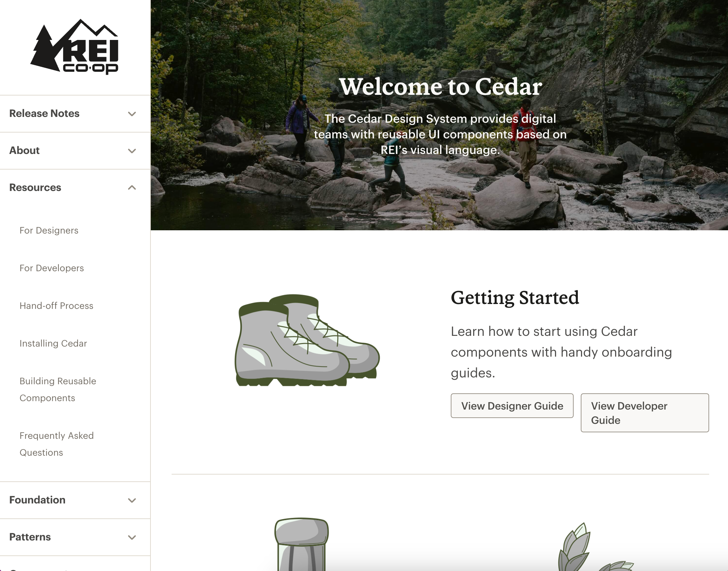Click the hiking boots illustration
Viewport: 728px width, 571px height.
tap(307, 340)
